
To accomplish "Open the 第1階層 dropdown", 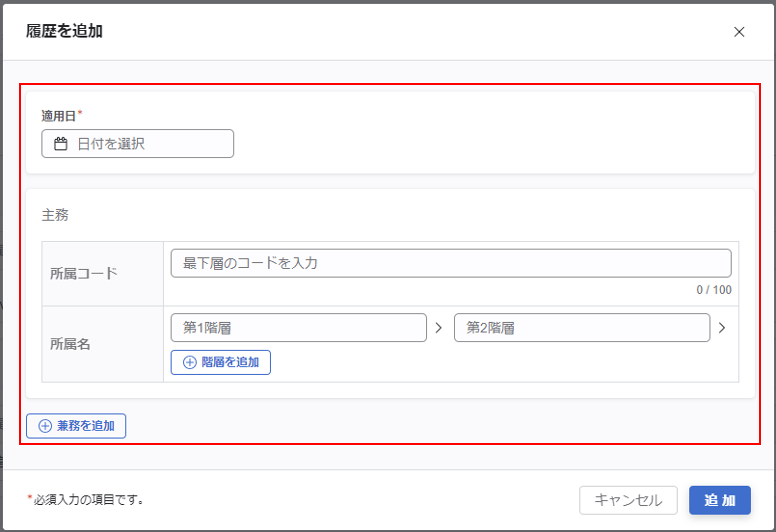I will pos(299,328).
